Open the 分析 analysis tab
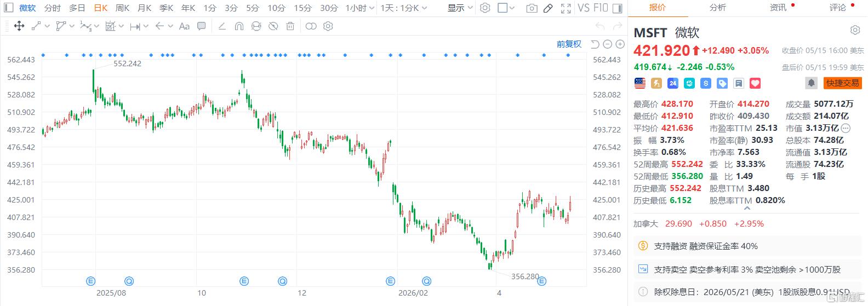 pyautogui.click(x=717, y=7)
